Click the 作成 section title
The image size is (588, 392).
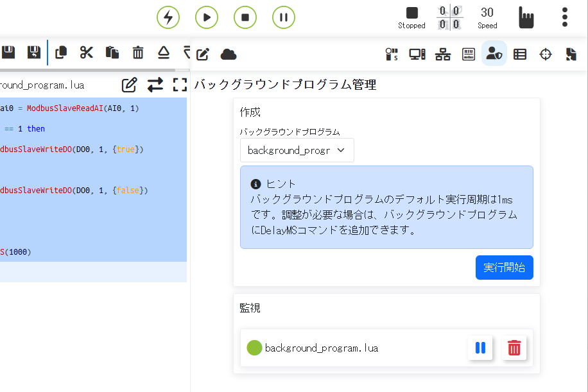(250, 112)
